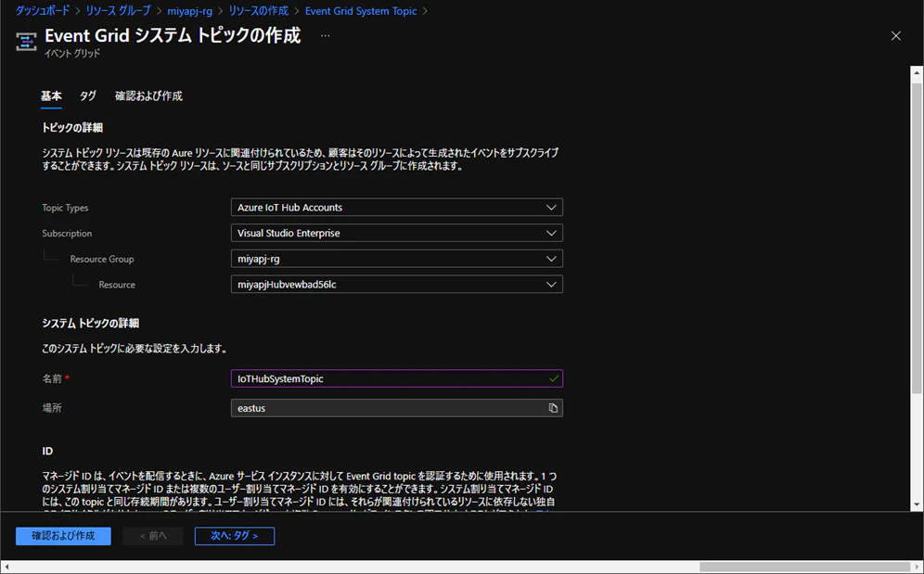Switch to the タグ tab
Screen dimensions: 924x574
point(88,96)
